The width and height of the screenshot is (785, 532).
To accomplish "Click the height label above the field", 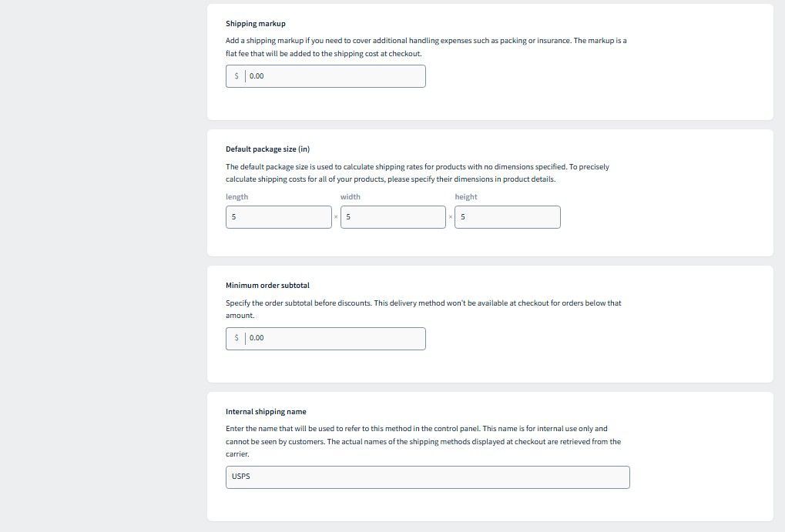I will [x=466, y=196].
